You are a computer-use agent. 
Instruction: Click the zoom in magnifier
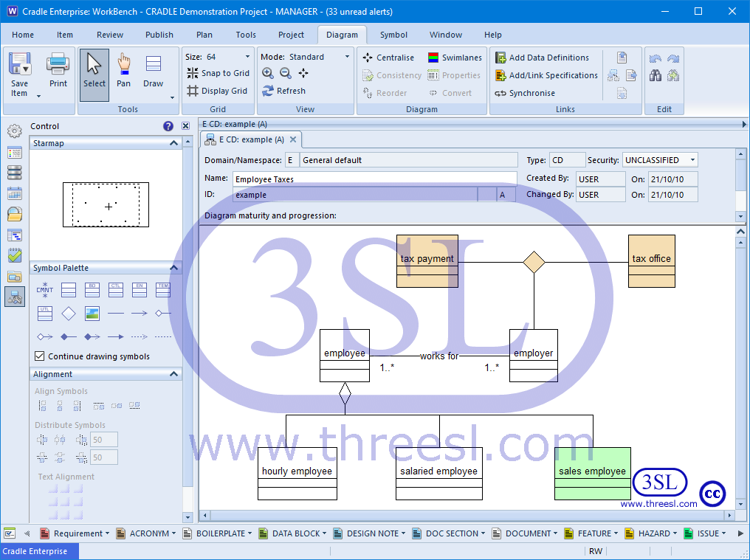coord(268,73)
